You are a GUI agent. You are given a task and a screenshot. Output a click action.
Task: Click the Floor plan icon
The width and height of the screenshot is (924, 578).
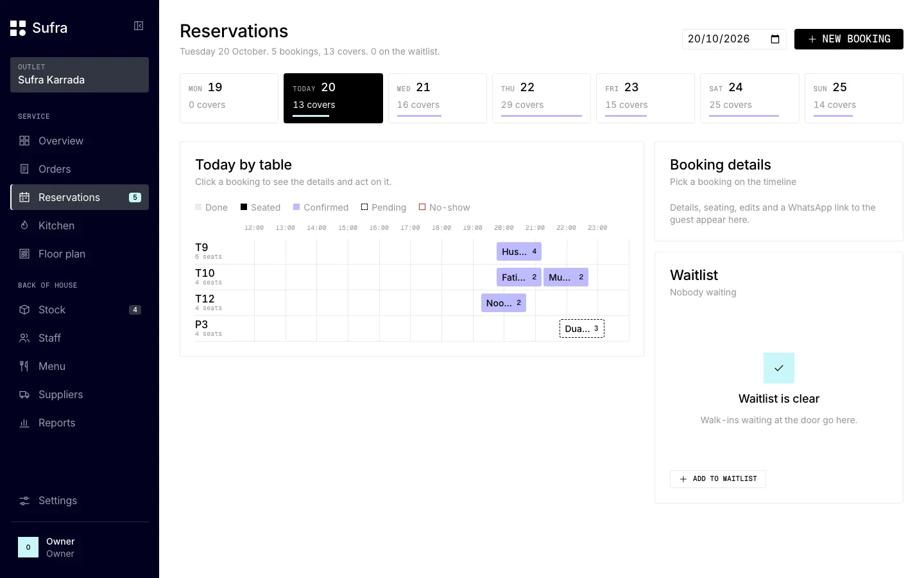[x=24, y=254]
